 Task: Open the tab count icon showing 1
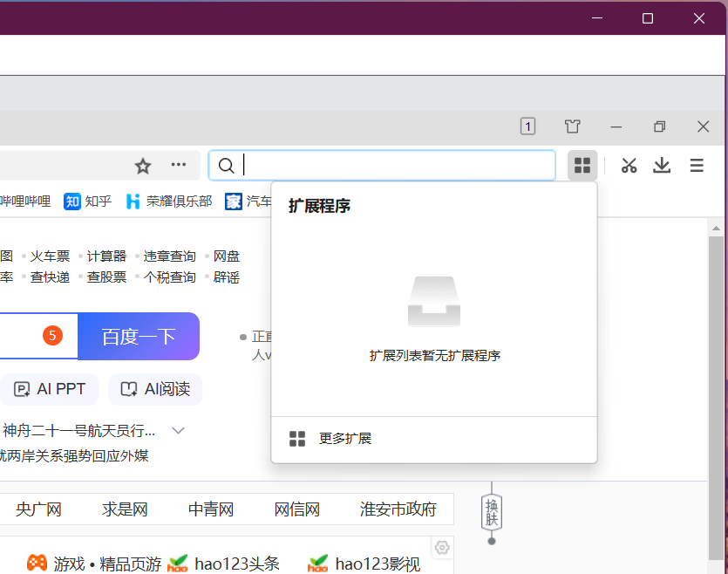click(x=527, y=126)
